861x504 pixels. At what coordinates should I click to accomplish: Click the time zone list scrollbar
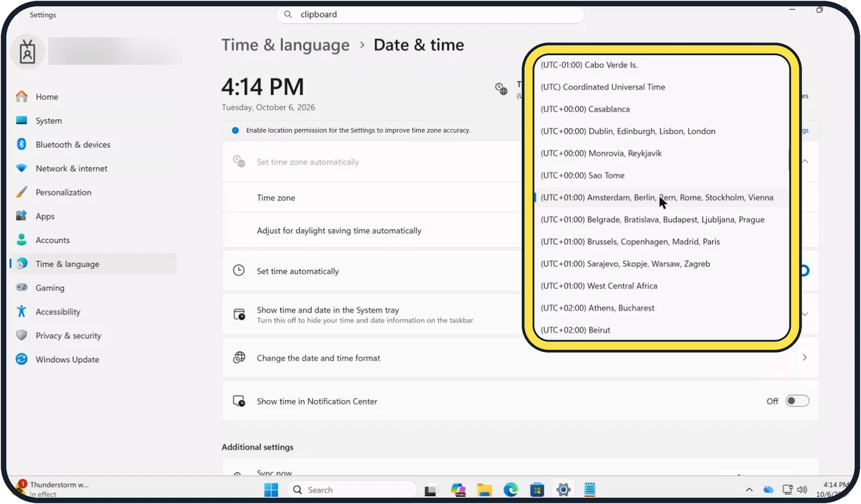[789, 160]
